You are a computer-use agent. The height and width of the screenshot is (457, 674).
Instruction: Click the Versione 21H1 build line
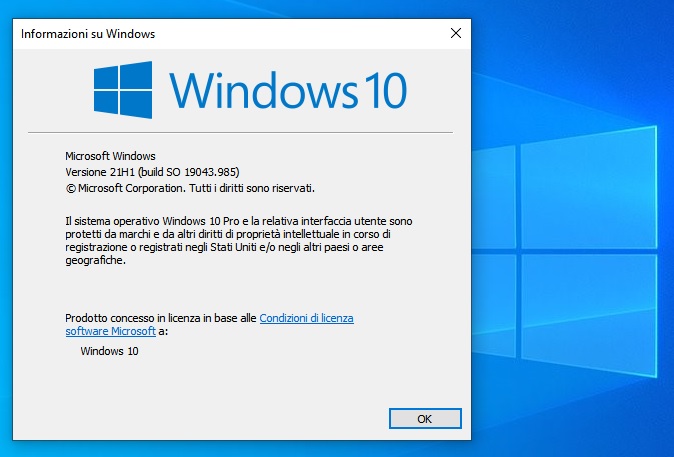(x=152, y=172)
